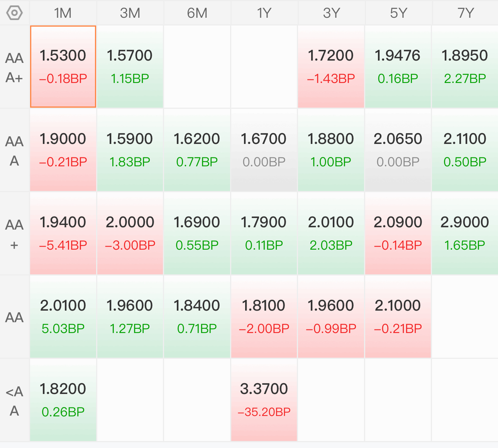Select the AAA+ row label
This screenshot has height=448, width=498.
tap(15, 67)
